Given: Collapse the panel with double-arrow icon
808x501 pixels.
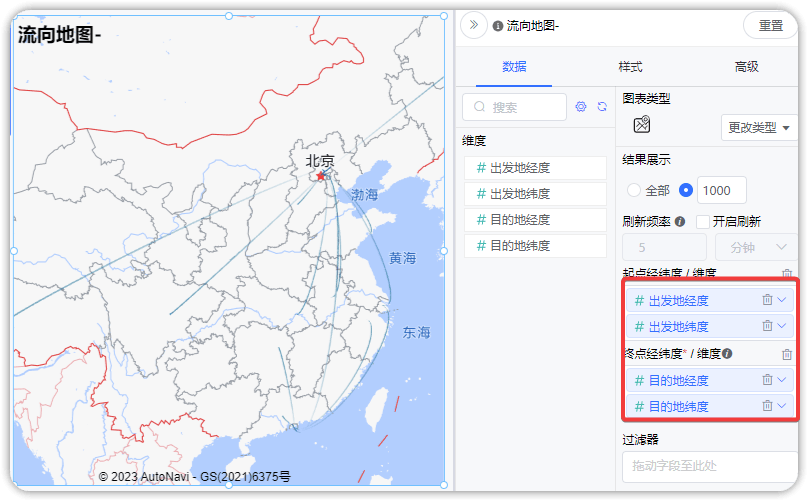Looking at the screenshot, I should pos(474,25).
